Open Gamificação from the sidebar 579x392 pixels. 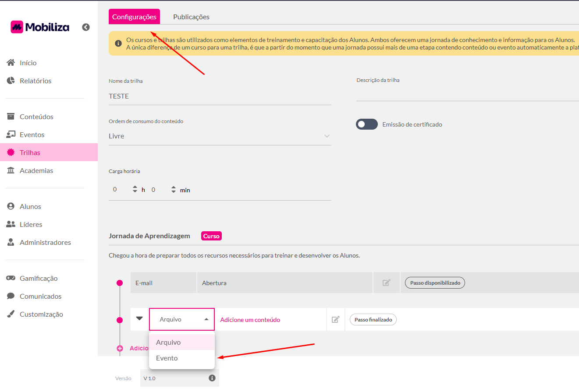[39, 278]
